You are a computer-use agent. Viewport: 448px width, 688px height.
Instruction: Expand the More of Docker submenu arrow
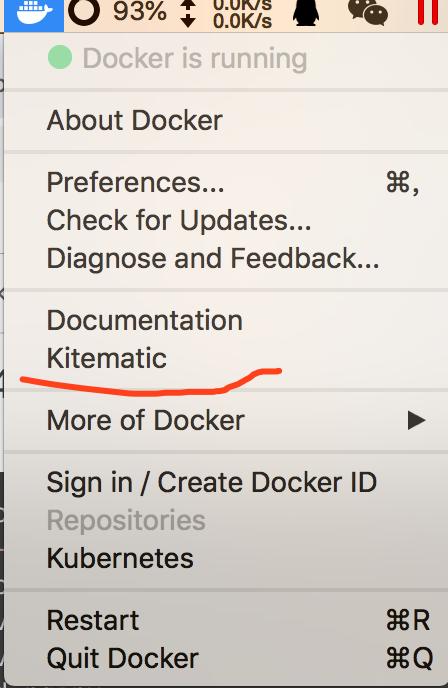coord(416,420)
